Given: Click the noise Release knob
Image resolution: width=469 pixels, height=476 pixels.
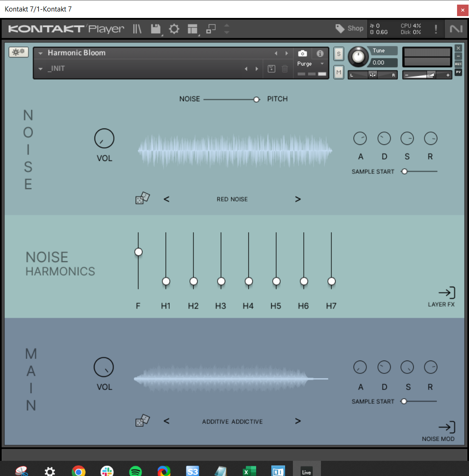Looking at the screenshot, I should (x=430, y=138).
